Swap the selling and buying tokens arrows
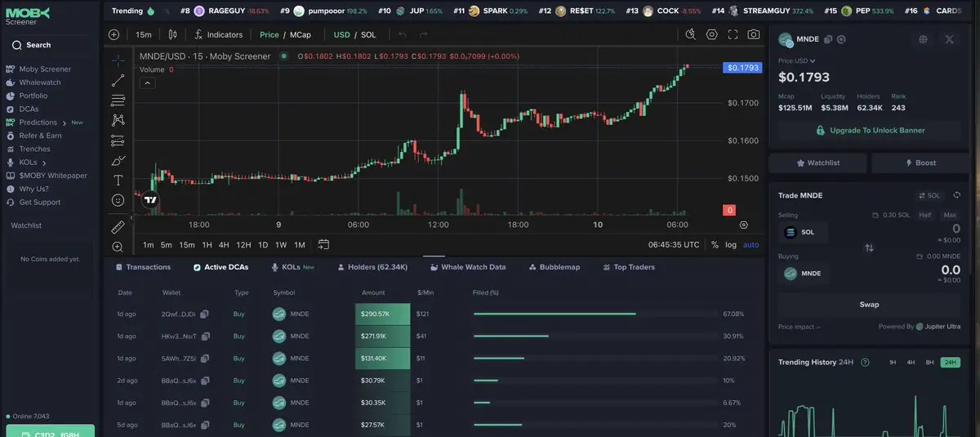Viewport: 980px width, 437px height. [x=869, y=247]
